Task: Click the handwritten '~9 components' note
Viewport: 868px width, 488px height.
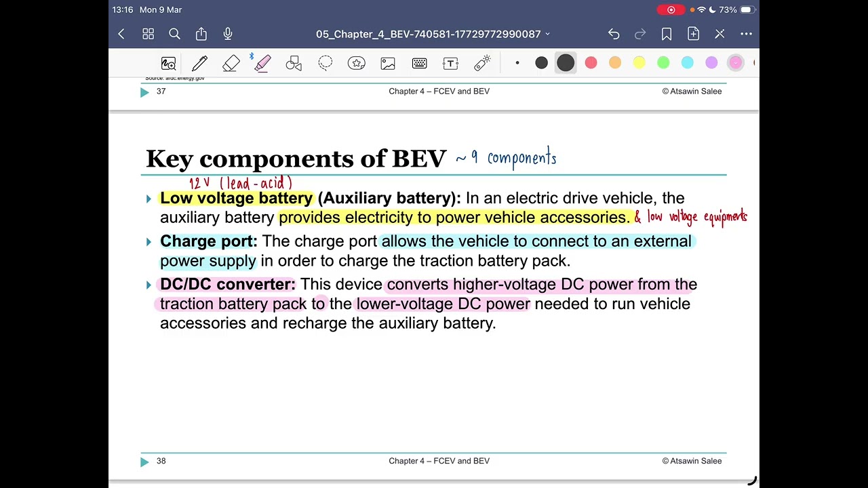Action: [506, 158]
